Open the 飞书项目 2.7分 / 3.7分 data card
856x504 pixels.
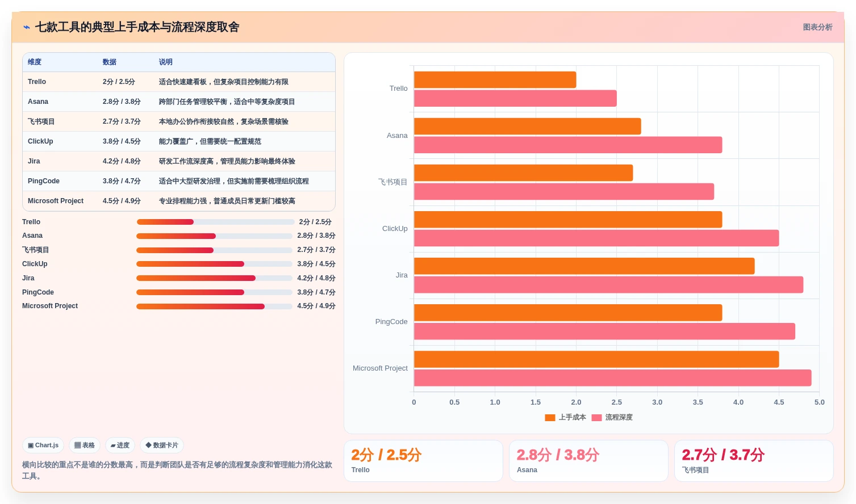point(754,461)
